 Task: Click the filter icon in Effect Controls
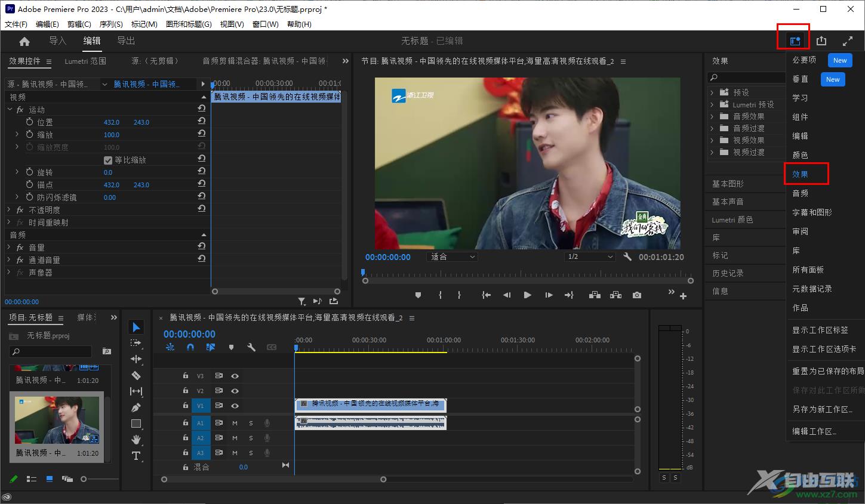[302, 301]
